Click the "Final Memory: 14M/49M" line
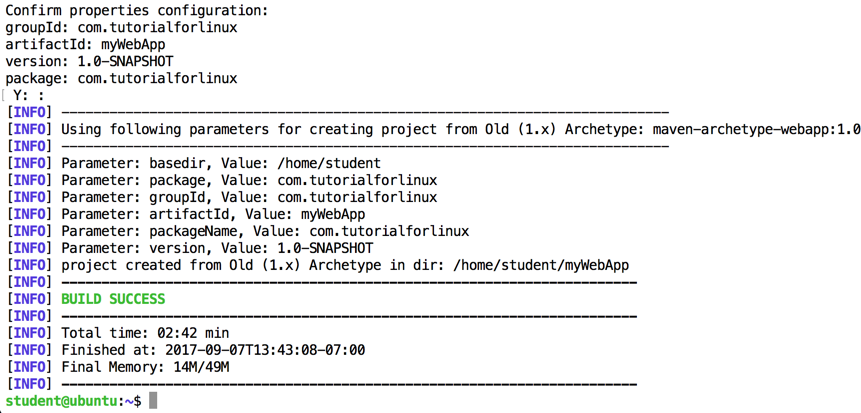 (x=145, y=367)
